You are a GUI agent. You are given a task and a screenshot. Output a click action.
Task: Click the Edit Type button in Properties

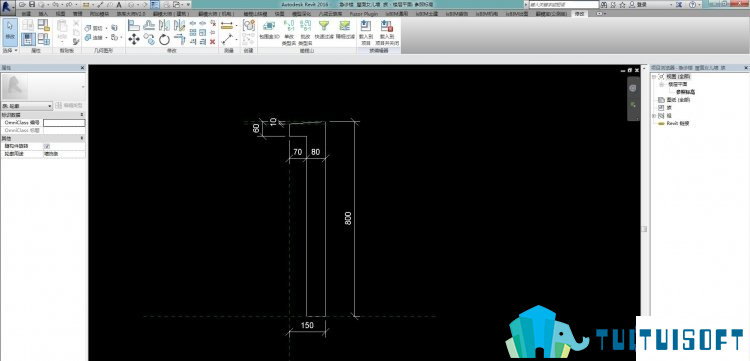pyautogui.click(x=69, y=106)
